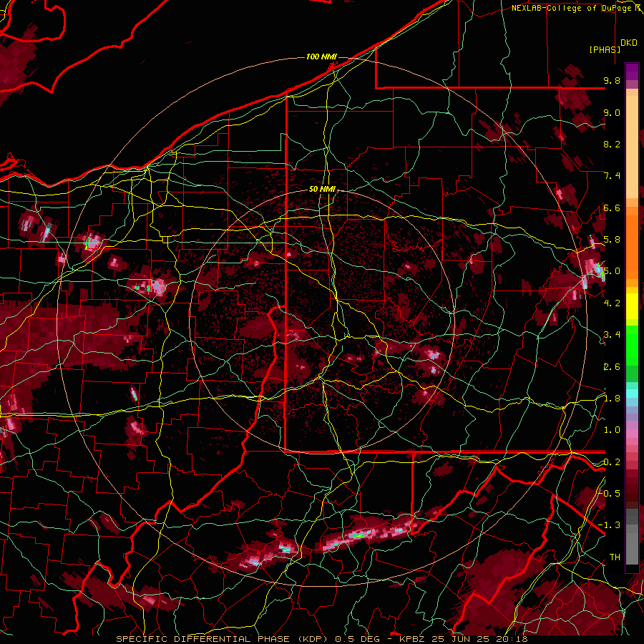The image size is (644, 644).
Task: Click the 6.6 value on the scale
Action: click(x=612, y=208)
